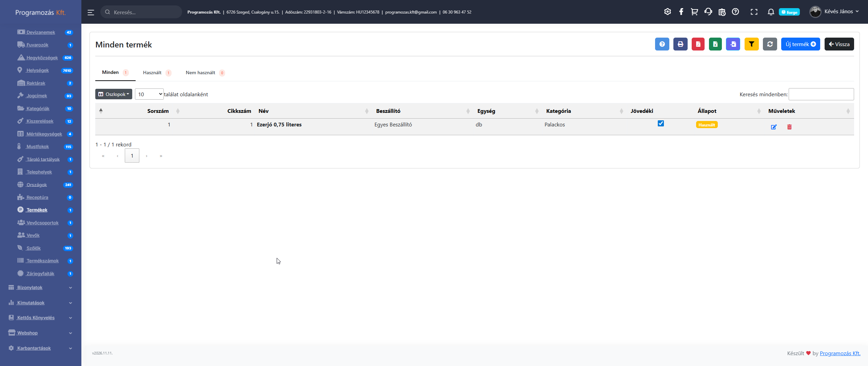Click the gray refresh icon button
868x366 pixels.
[770, 44]
